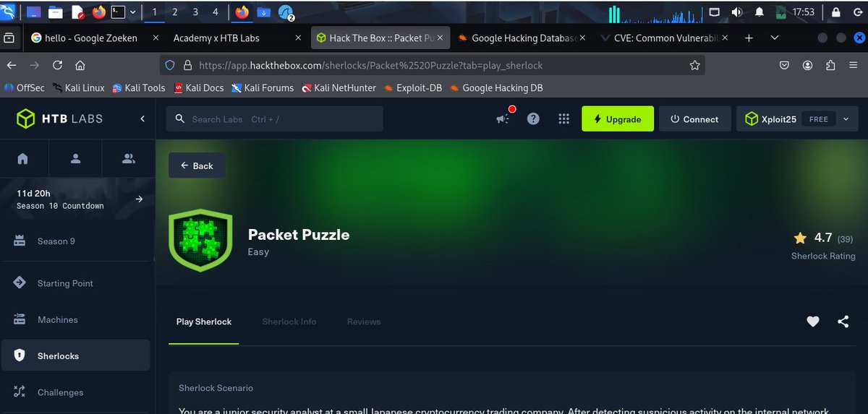Viewport: 868px width, 414px height.
Task: Click the HTB Labs logo
Action: (x=59, y=118)
